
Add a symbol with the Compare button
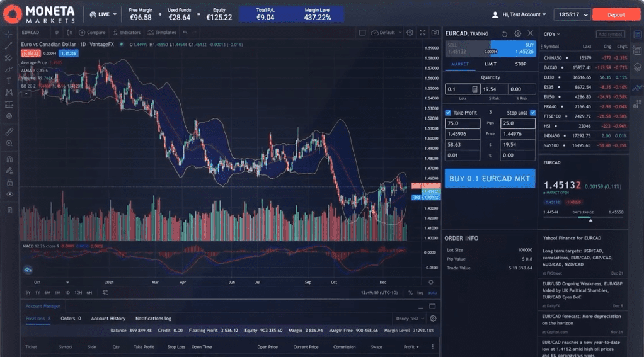pyautogui.click(x=92, y=32)
